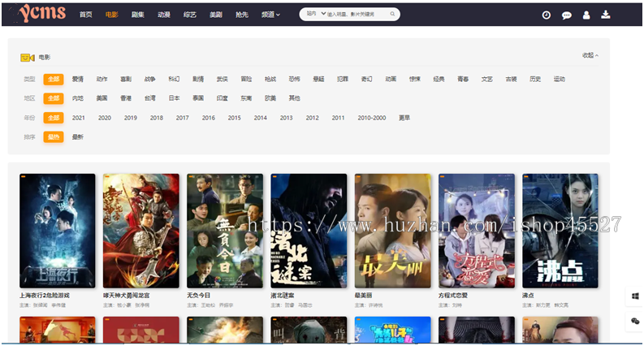The image size is (644, 346).
Task: Sort by 最热 (hottest)
Action: click(x=54, y=136)
